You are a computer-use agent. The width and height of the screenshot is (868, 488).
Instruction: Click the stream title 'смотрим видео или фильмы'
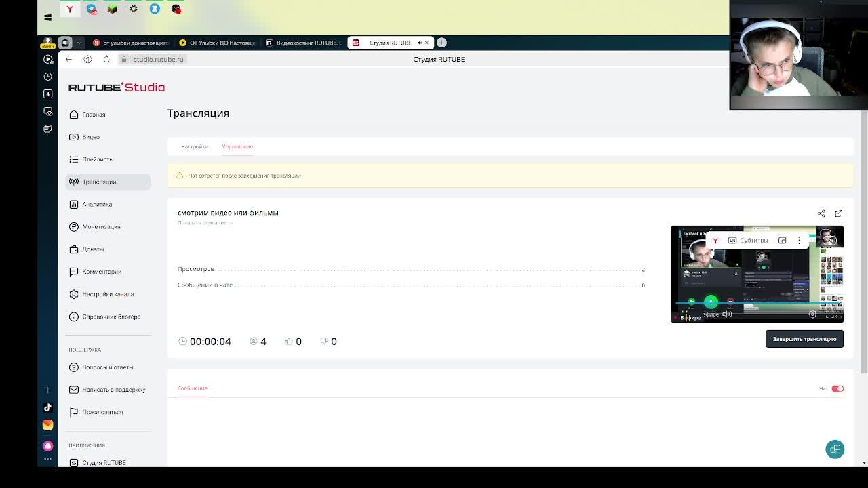click(x=228, y=213)
